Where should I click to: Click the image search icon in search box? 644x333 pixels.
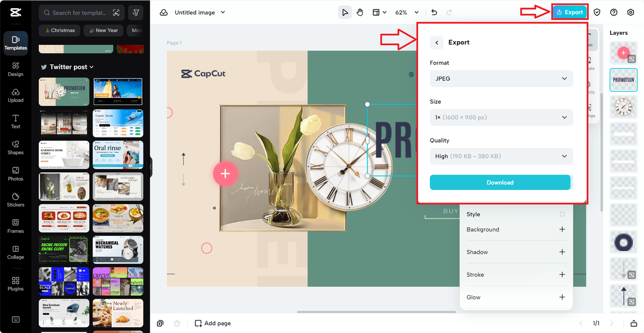coord(116,13)
